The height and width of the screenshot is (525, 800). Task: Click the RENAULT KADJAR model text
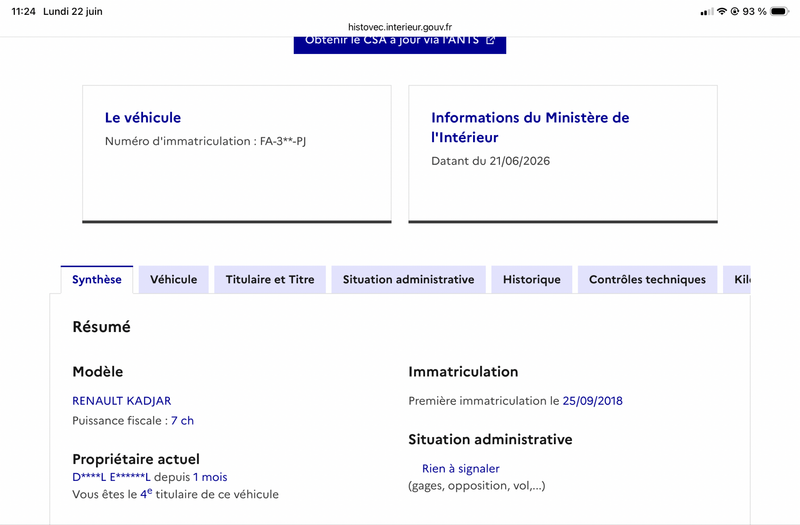coord(121,401)
